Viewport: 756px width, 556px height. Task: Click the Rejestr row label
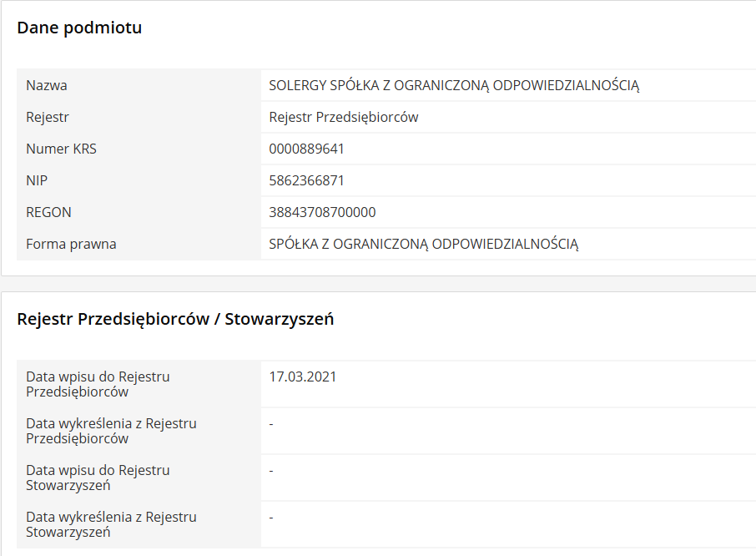coord(48,117)
